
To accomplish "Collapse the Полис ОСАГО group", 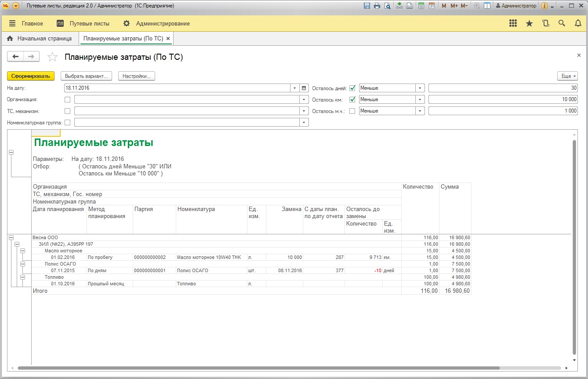I will (x=23, y=264).
